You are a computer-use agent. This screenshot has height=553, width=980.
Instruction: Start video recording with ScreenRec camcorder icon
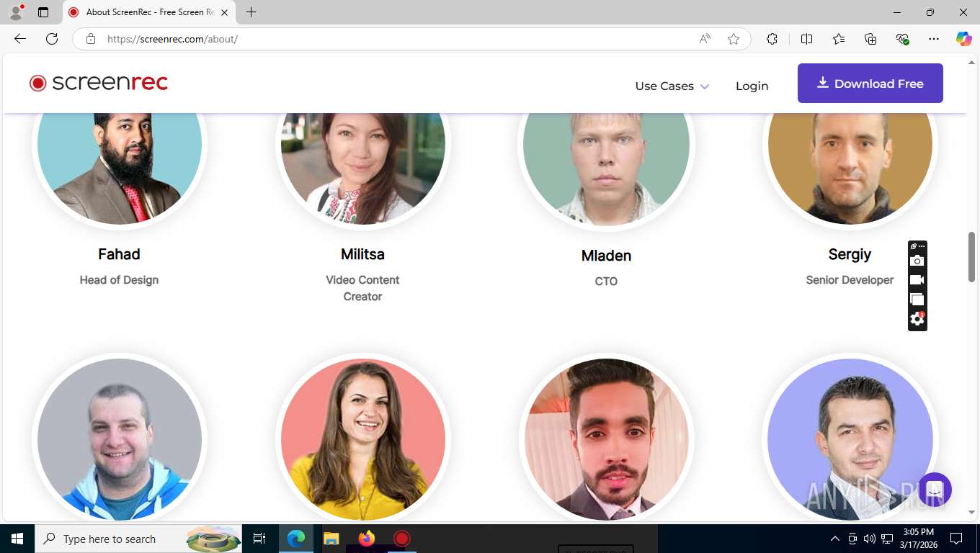(x=917, y=280)
